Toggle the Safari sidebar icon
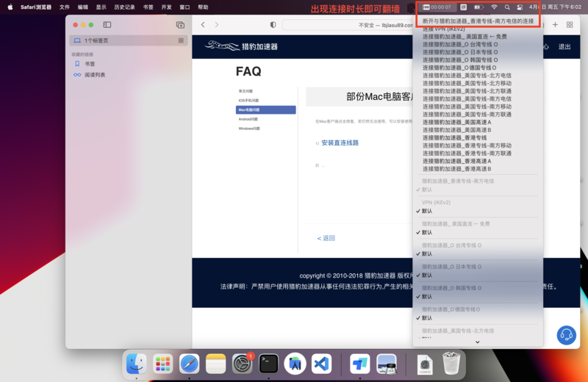Screen dimensions: 588x382 pos(107,25)
